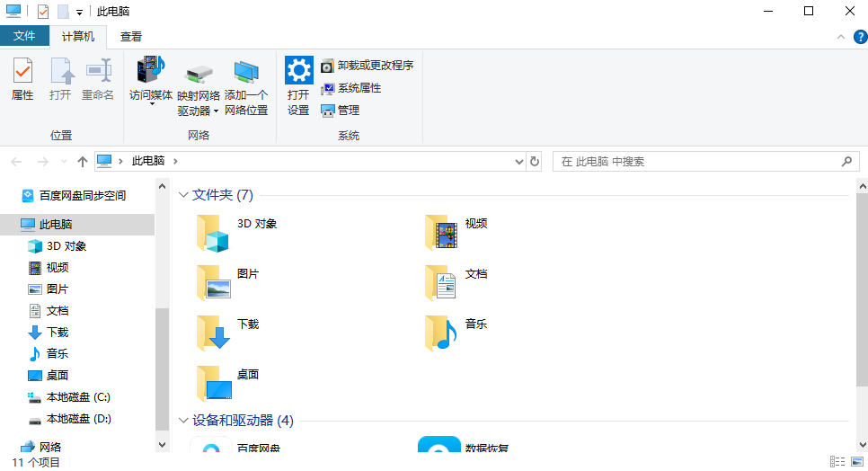Open the Access media (访问媒体) dropdown
868x471 pixels.
point(151,81)
